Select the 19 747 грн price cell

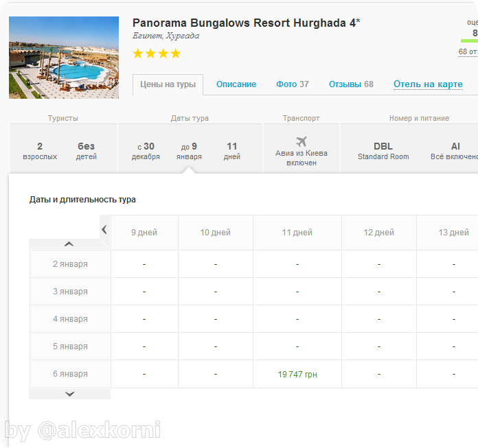point(297,375)
